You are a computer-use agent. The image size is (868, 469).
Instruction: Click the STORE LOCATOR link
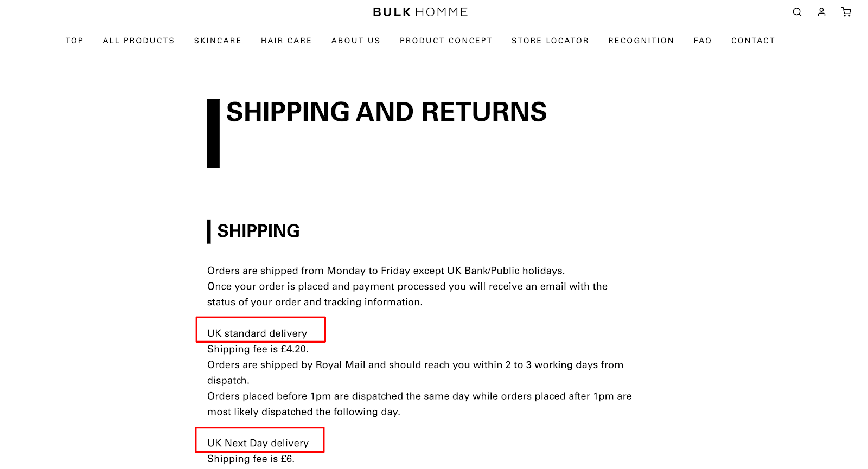click(550, 40)
